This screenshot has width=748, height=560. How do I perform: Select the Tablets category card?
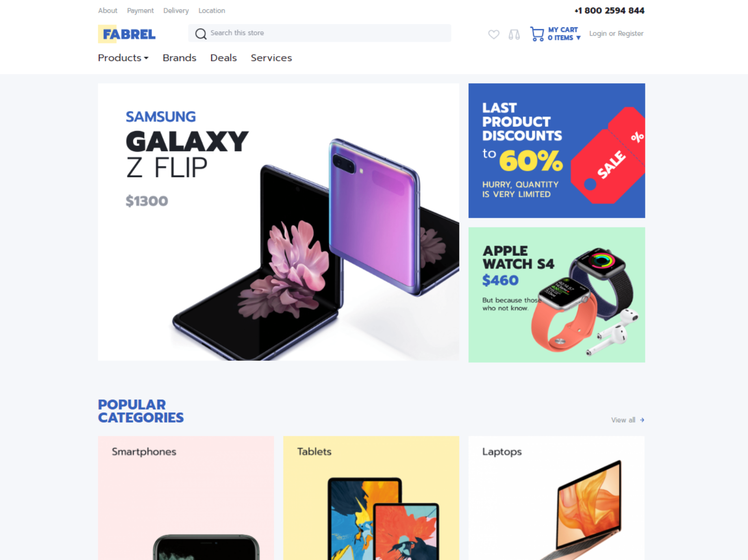tap(371, 498)
